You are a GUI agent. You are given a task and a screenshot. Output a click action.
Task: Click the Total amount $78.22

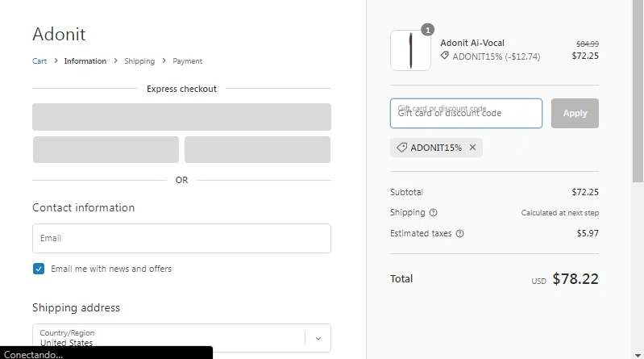point(575,279)
